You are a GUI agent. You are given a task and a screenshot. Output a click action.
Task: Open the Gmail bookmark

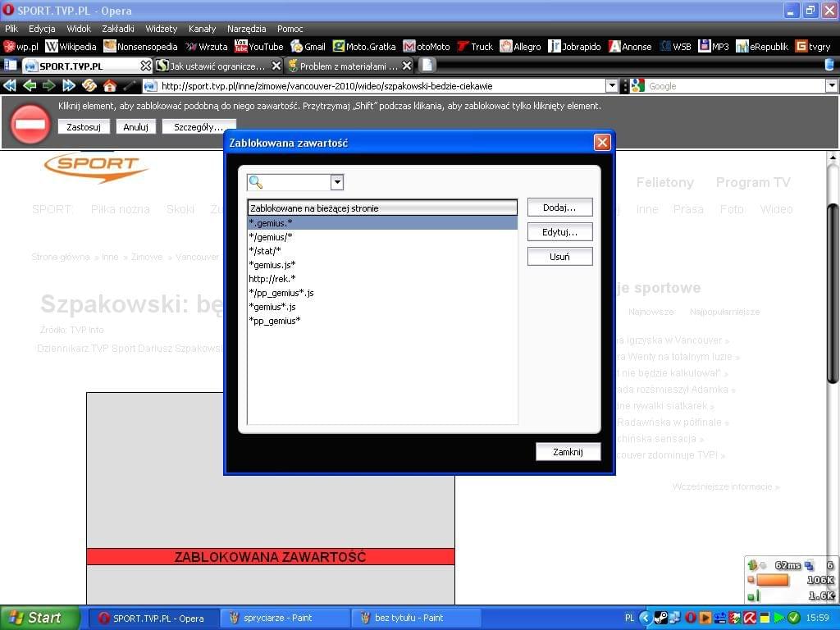pos(308,47)
